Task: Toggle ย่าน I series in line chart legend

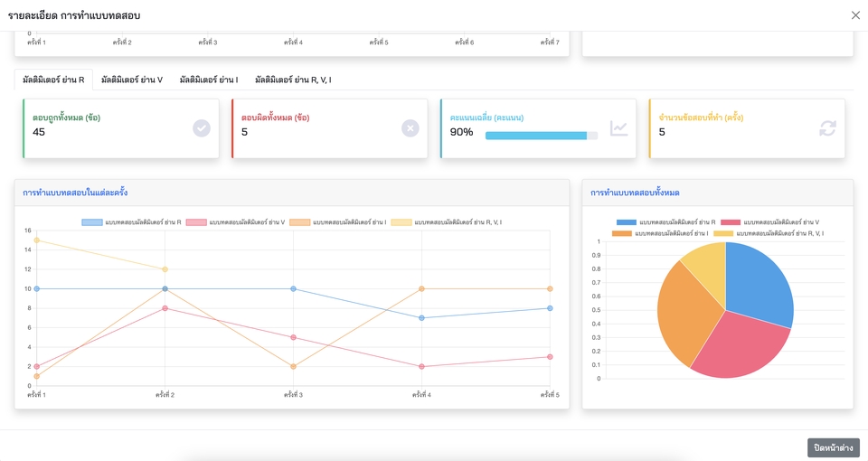Action: point(337,222)
